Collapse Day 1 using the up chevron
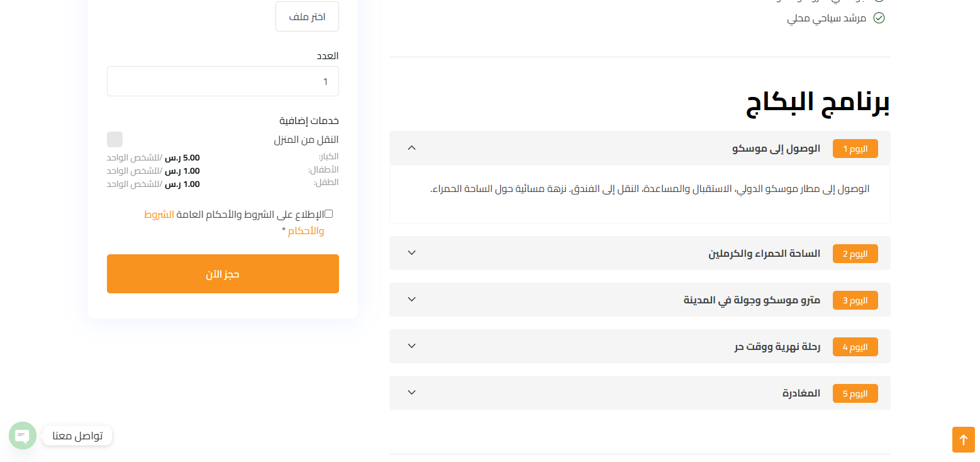Screen dimensions: 980x462 tap(411, 148)
